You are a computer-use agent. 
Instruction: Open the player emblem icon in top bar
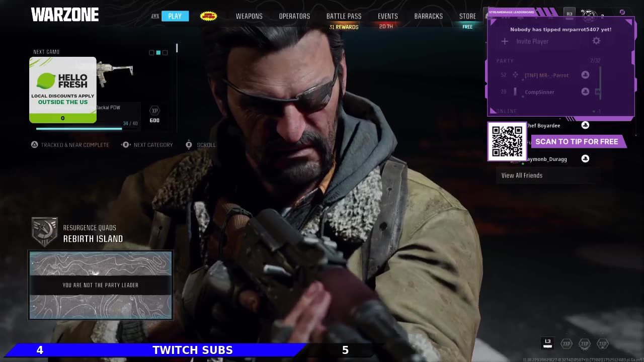(589, 16)
